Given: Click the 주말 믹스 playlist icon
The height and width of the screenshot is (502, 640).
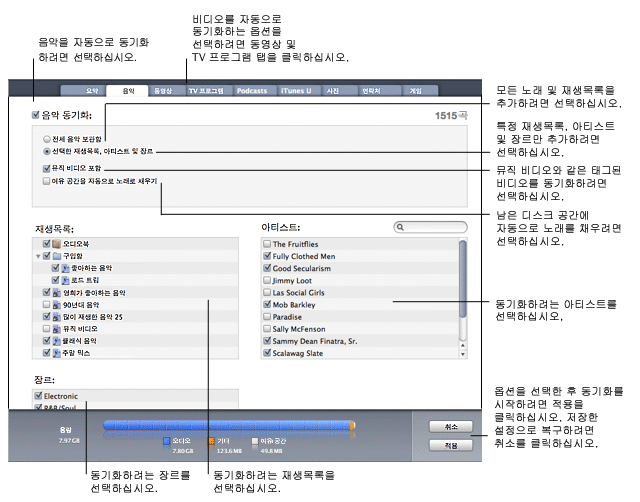Looking at the screenshot, I should click(57, 353).
